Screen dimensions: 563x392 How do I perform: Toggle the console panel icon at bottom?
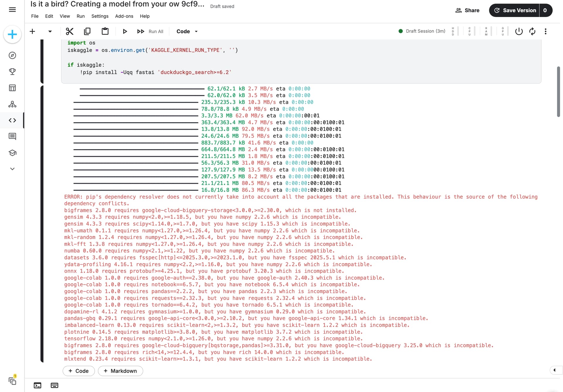(38, 385)
